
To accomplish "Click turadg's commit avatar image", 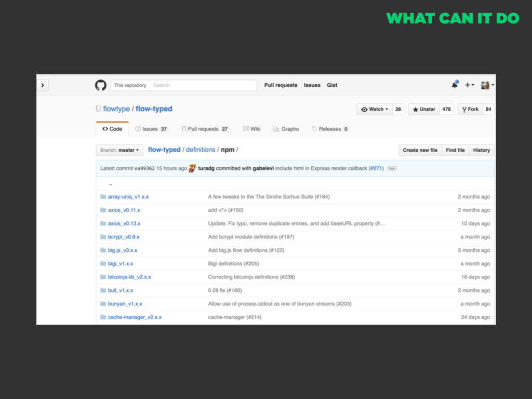I will pyautogui.click(x=192, y=168).
